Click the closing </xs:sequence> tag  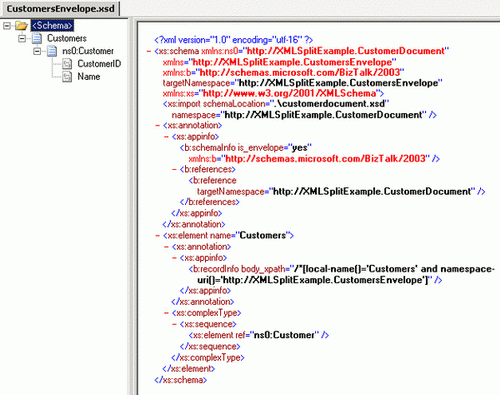point(210,346)
